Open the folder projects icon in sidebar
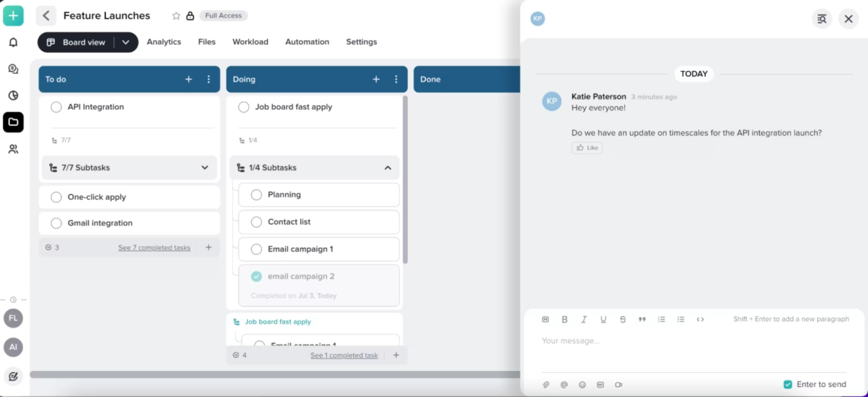868x397 pixels. click(13, 122)
